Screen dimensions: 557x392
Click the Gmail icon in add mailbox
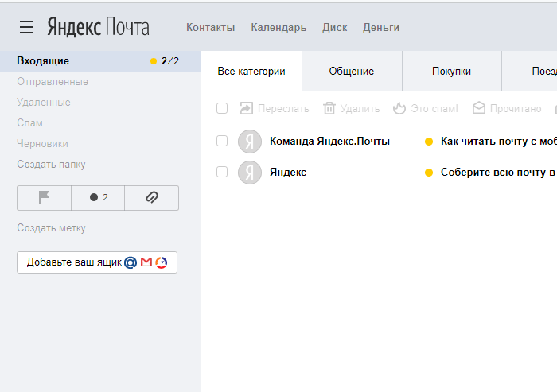[146, 262]
